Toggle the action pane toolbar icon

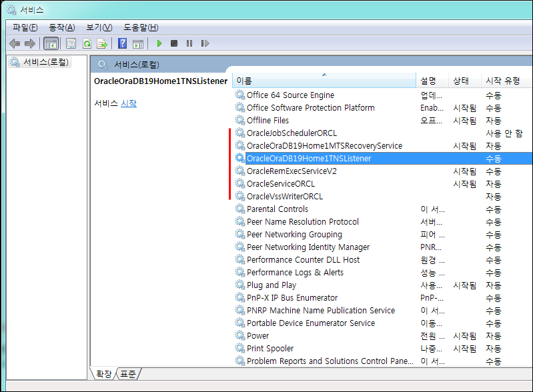click(138, 44)
